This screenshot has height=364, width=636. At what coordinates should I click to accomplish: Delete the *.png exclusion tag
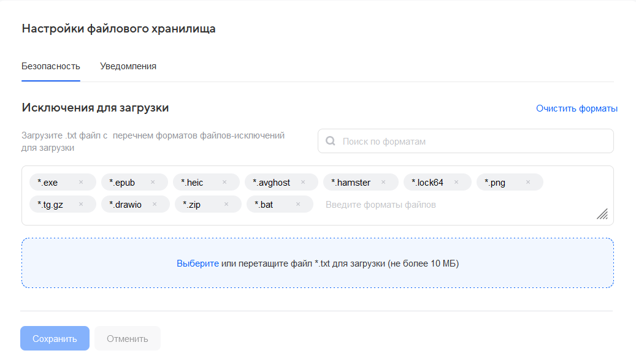pos(528,183)
